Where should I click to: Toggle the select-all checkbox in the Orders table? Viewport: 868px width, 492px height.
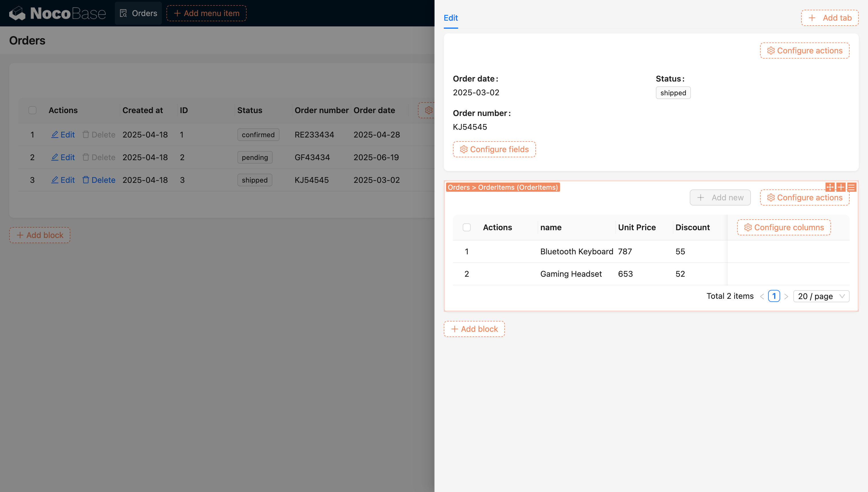click(32, 110)
